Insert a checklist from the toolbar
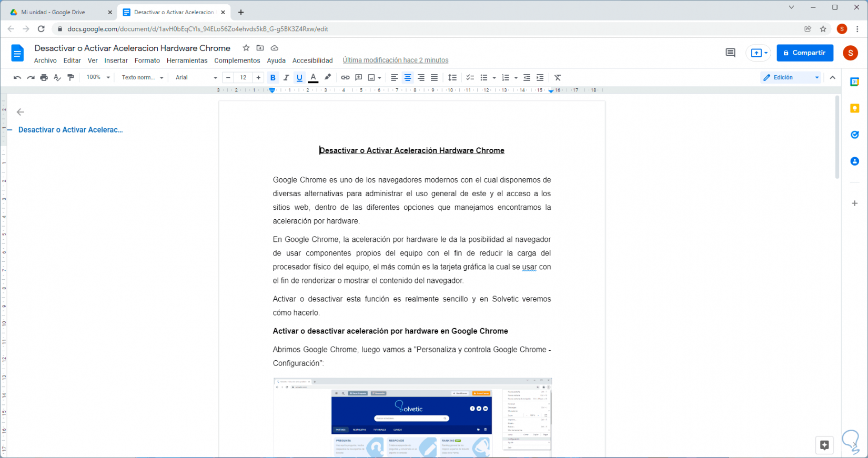The image size is (868, 458). click(470, 78)
